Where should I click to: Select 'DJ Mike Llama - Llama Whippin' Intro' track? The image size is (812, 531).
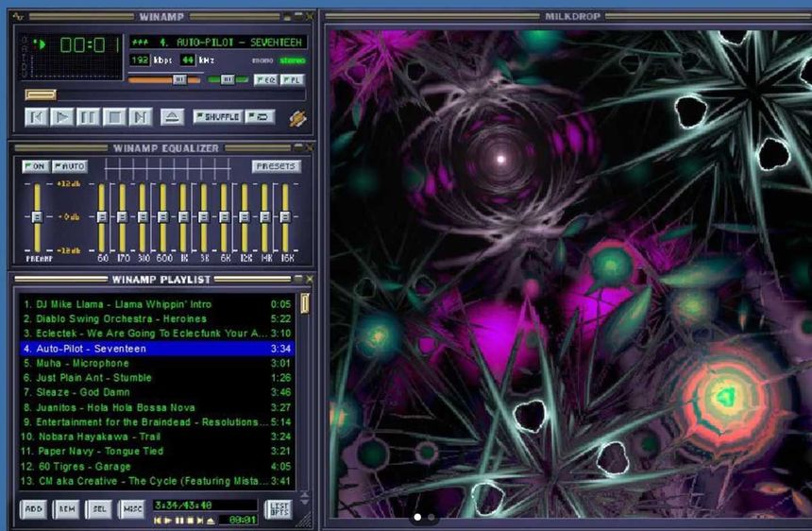pyautogui.click(x=157, y=304)
